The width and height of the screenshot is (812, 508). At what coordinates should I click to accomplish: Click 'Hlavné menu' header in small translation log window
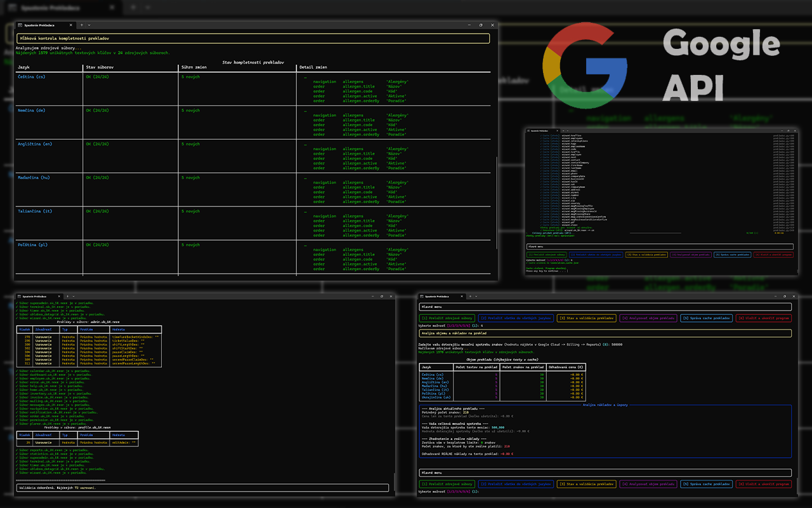pos(660,246)
